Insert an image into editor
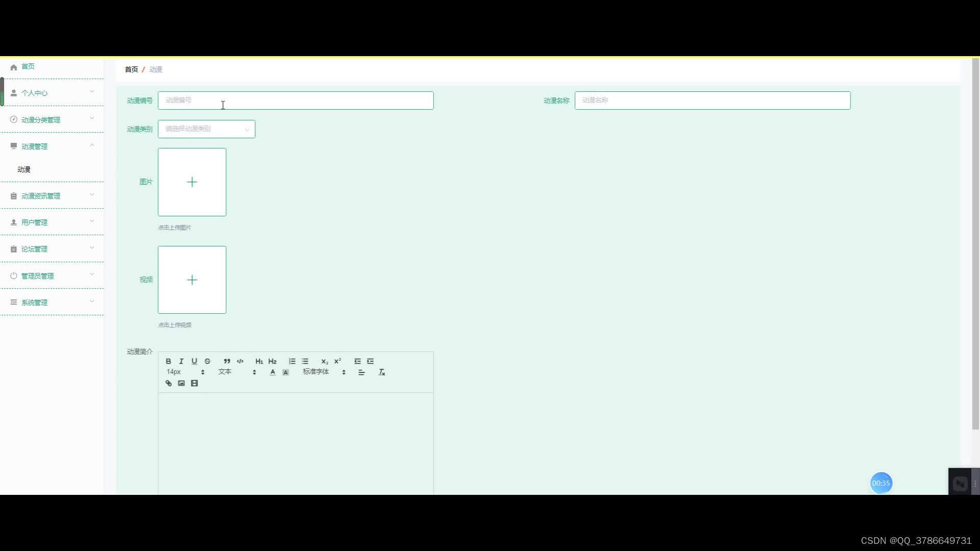980x551 pixels. click(181, 383)
